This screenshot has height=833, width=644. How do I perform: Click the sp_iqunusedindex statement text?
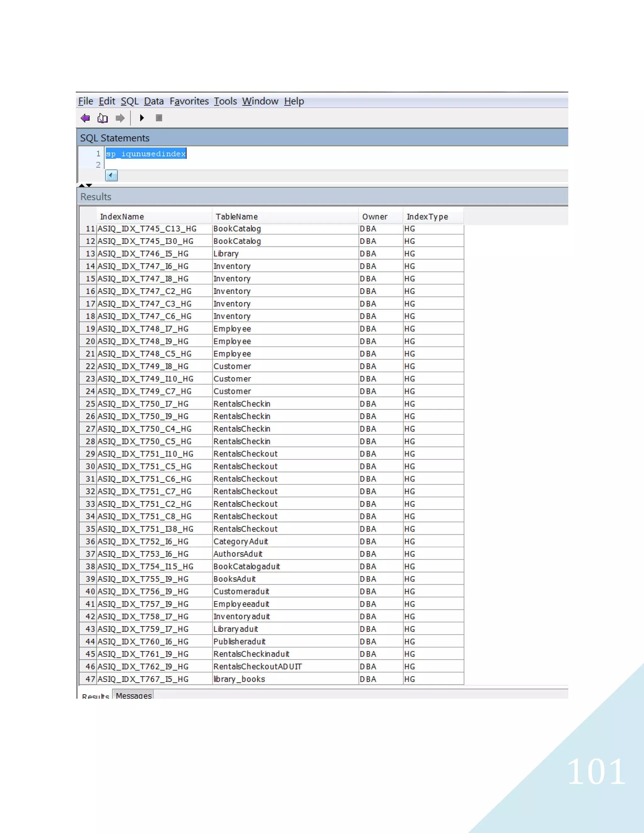[146, 154]
